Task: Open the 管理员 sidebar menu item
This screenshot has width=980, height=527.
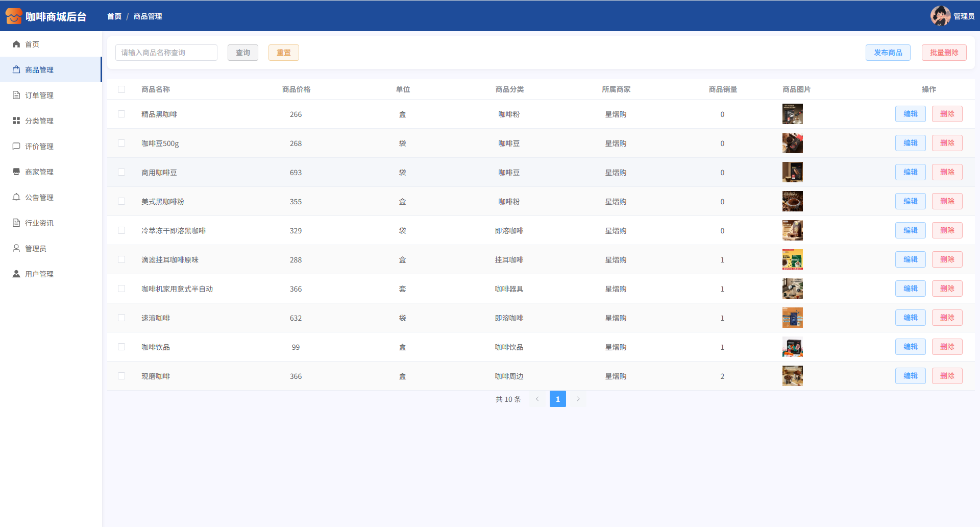Action: pos(36,249)
